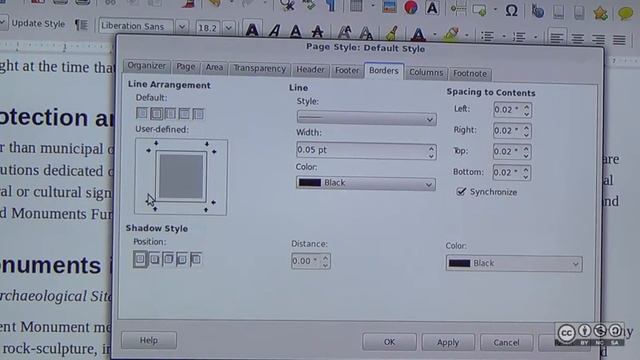Viewport: 640px width, 360px height.
Task: Click the OK button
Action: (x=389, y=342)
